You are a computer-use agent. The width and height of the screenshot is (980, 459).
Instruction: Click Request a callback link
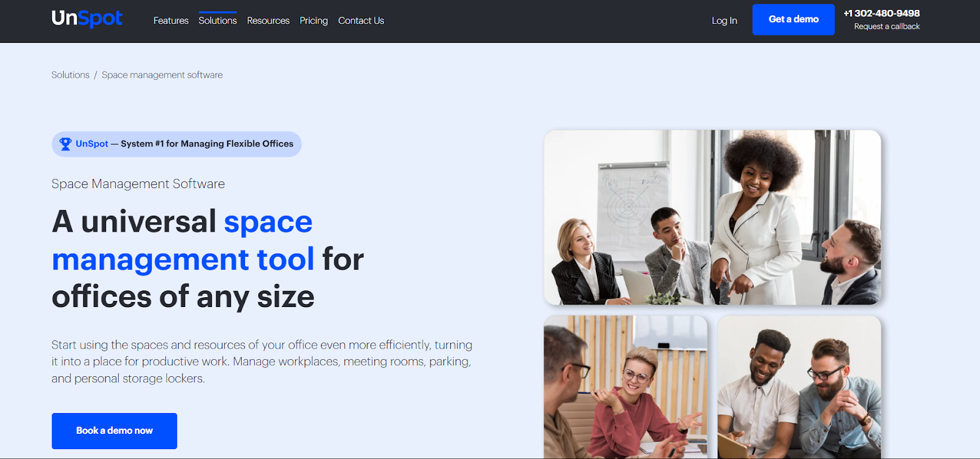887,26
